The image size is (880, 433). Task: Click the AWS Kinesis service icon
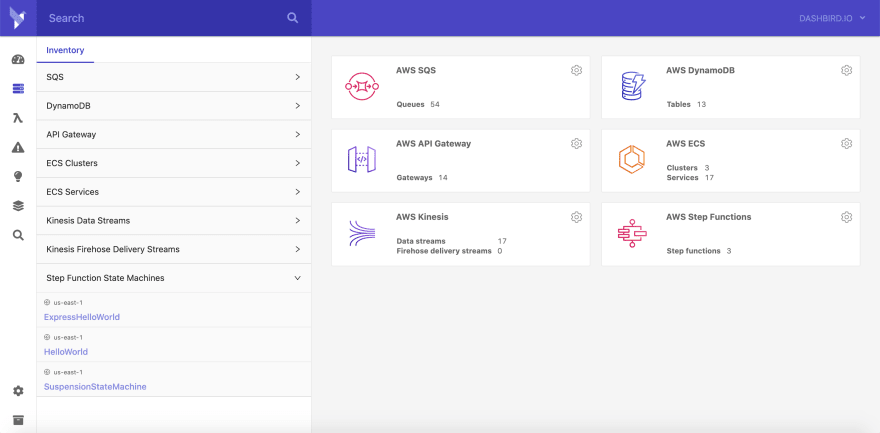[x=361, y=233]
